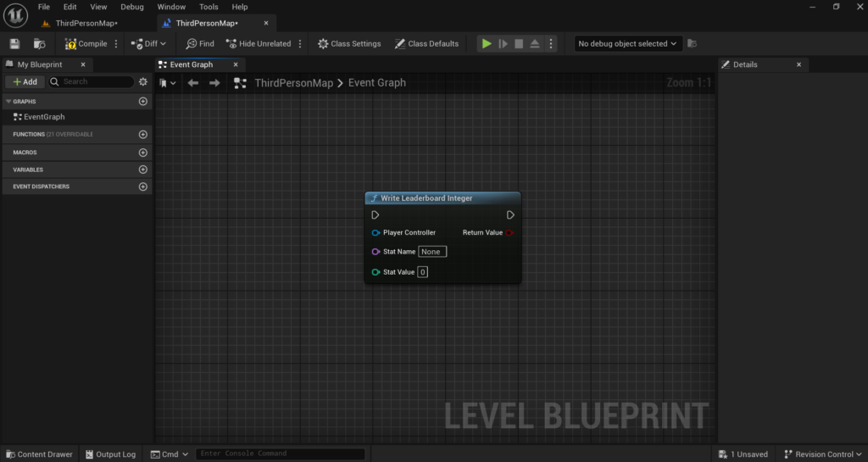Open the Window menu

[x=171, y=7]
